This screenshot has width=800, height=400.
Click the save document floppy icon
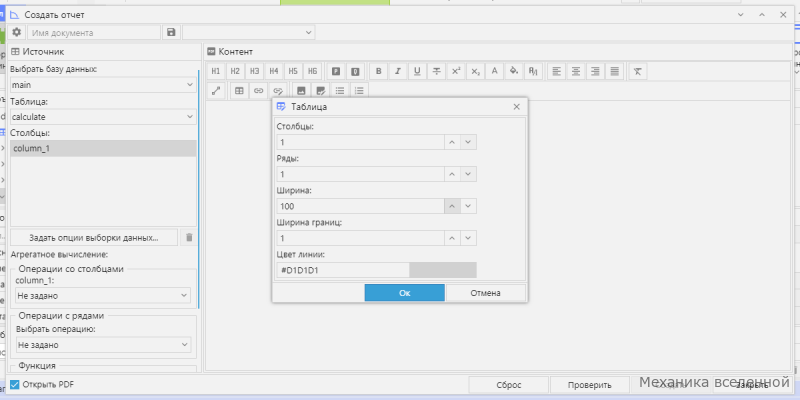coord(171,32)
